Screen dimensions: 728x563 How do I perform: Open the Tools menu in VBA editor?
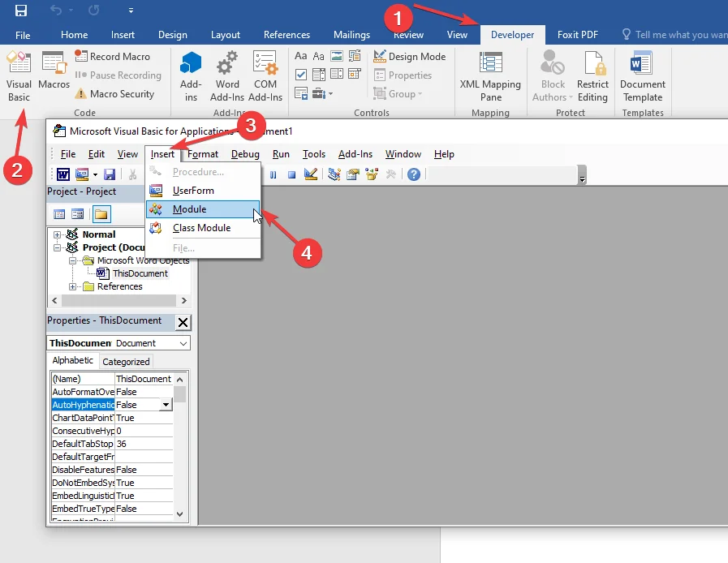pyautogui.click(x=314, y=154)
